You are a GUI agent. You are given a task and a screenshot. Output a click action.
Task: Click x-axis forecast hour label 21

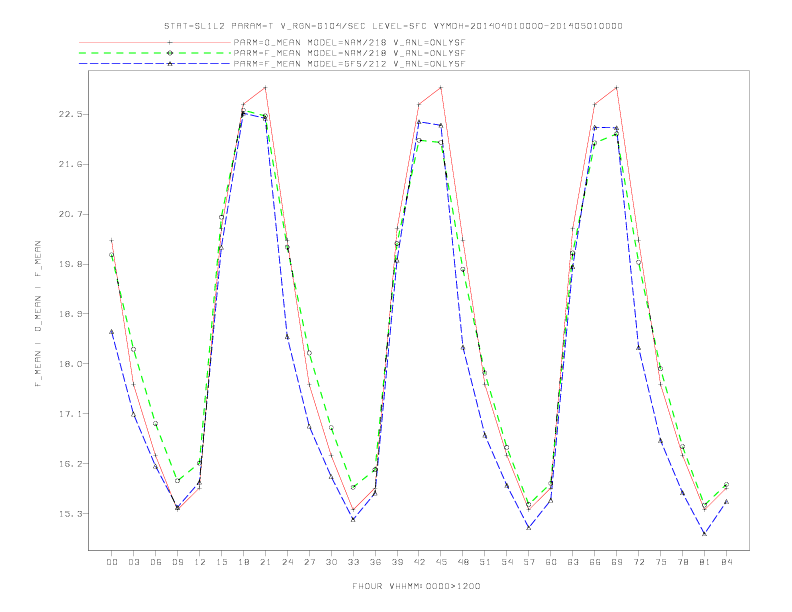[266, 562]
